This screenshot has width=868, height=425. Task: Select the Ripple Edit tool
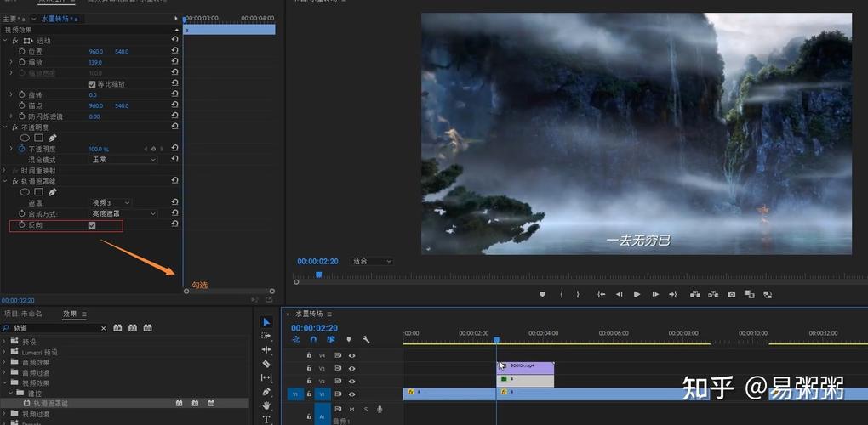pos(266,350)
